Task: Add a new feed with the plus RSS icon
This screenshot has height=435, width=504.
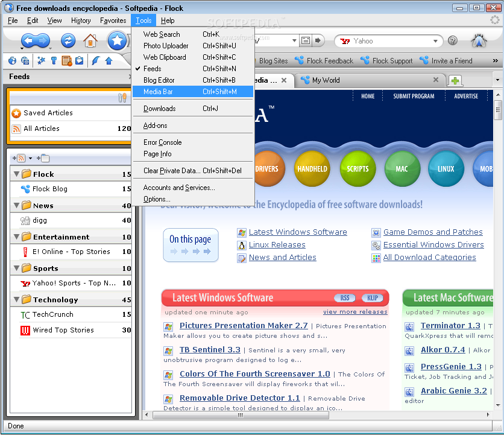Action: point(19,158)
